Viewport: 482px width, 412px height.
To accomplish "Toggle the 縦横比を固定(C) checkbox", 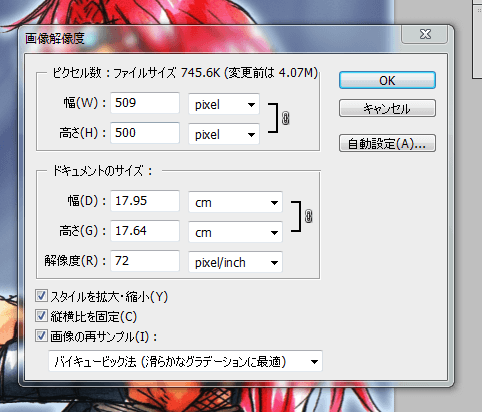I will [x=41, y=316].
